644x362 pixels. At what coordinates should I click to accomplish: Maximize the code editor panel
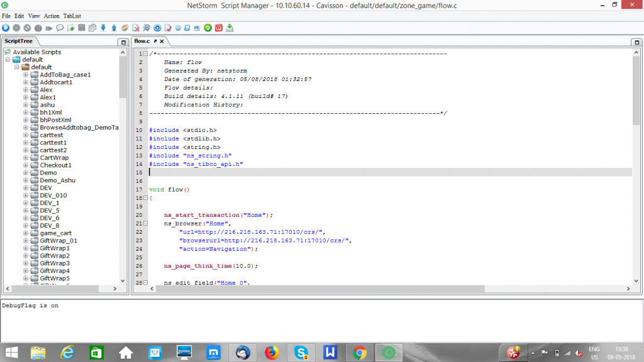point(636,42)
